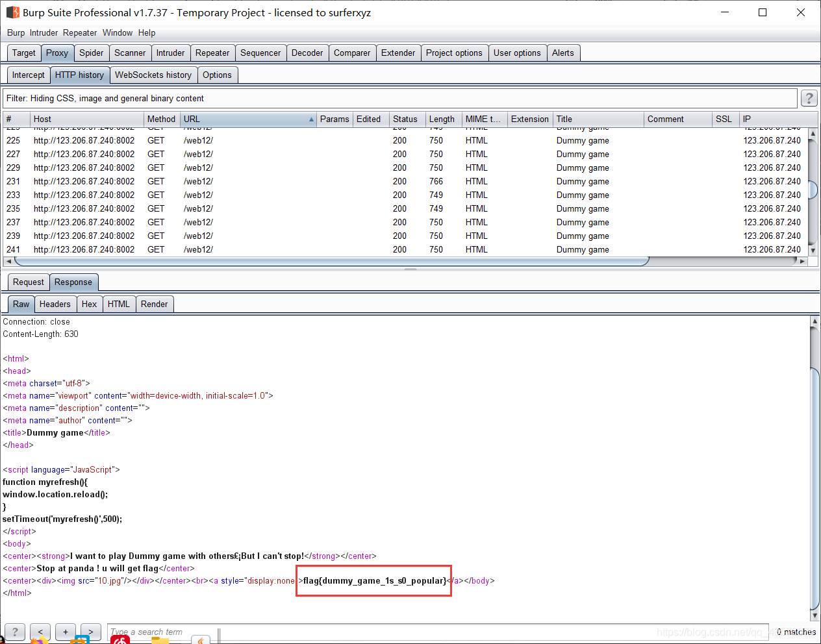Show the HTML view tab

(x=119, y=304)
